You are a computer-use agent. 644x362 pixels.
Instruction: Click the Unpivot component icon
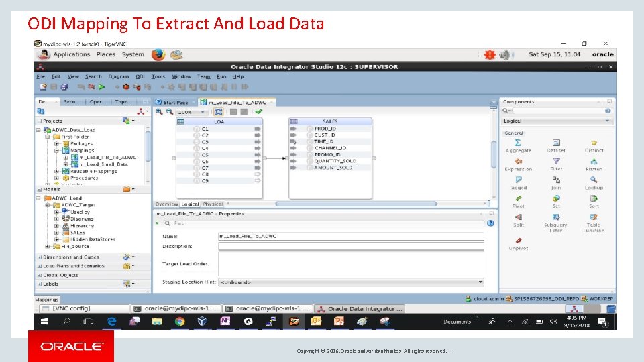[519, 241]
